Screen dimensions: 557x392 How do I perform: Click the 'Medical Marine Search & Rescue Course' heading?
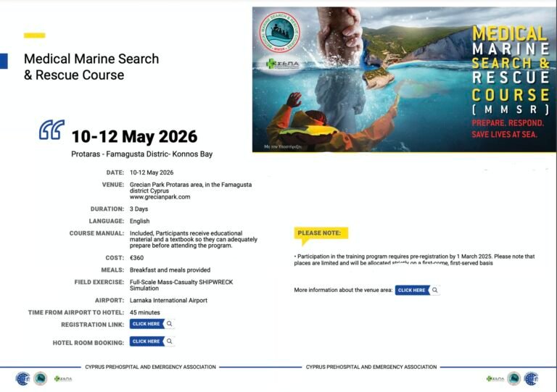[91, 67]
